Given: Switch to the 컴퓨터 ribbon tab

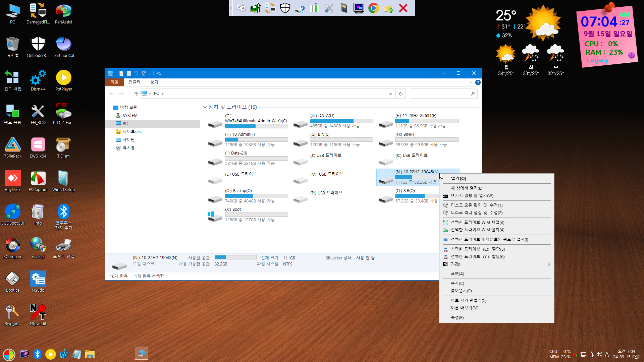Looking at the screenshot, I should (x=135, y=82).
